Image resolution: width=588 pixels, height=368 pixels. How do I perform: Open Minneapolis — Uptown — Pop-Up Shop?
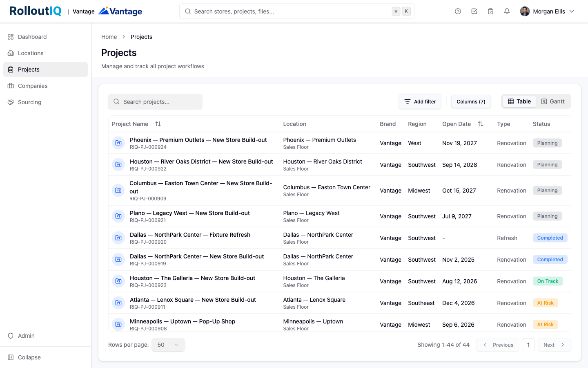pos(183,321)
